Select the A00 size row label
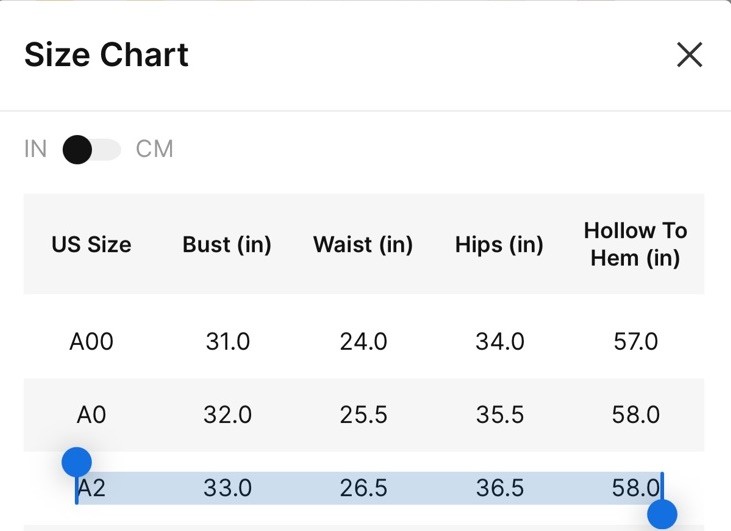This screenshot has height=531, width=731. click(x=91, y=341)
